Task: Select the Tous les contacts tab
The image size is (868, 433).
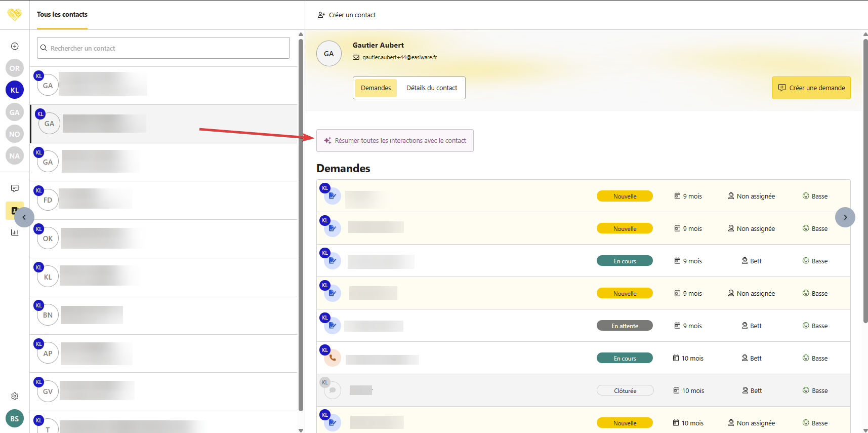Action: pos(62,15)
